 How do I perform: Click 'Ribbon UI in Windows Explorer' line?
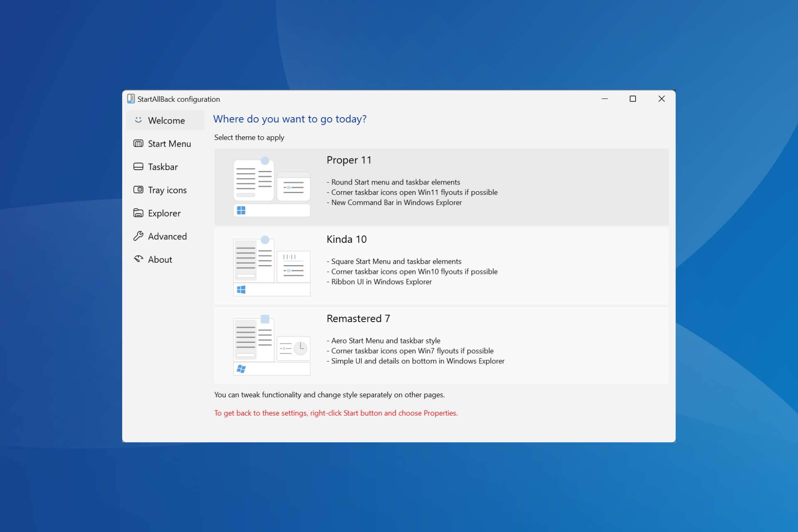pos(379,282)
